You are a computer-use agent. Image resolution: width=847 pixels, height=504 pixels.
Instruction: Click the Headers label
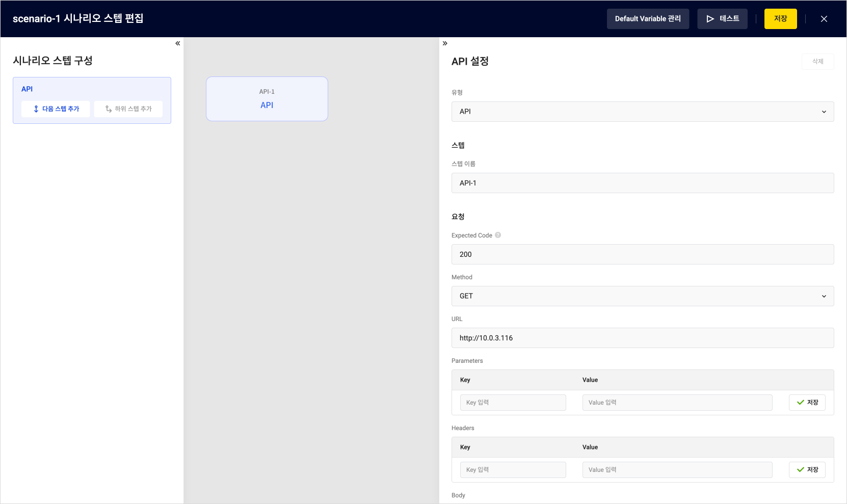(x=463, y=428)
